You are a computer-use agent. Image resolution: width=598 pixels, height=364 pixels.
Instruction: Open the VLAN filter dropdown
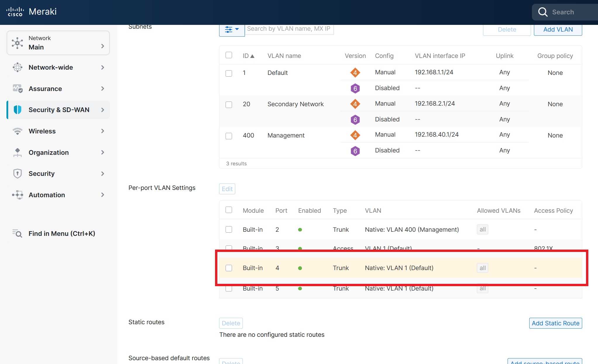click(x=232, y=29)
